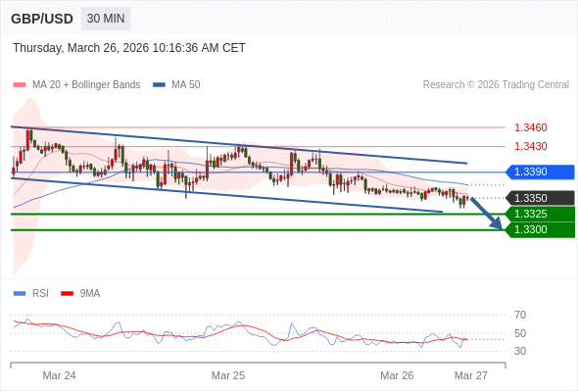Image resolution: width=578 pixels, height=392 pixels.
Task: Click the 1.3430 resistance label
Action: 531,146
